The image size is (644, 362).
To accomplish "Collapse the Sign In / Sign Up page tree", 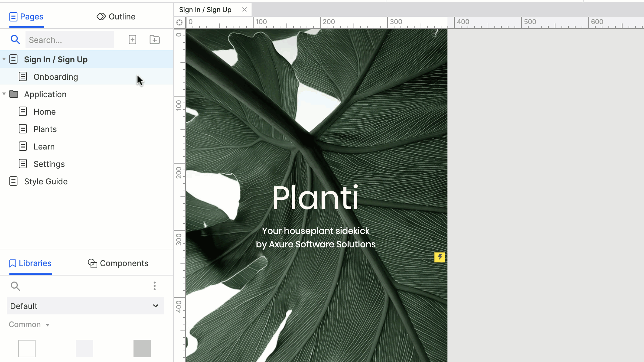I will click(x=4, y=59).
